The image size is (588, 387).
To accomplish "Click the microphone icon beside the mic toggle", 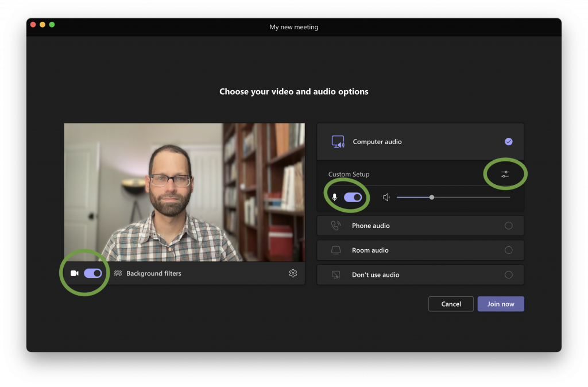I will (335, 196).
